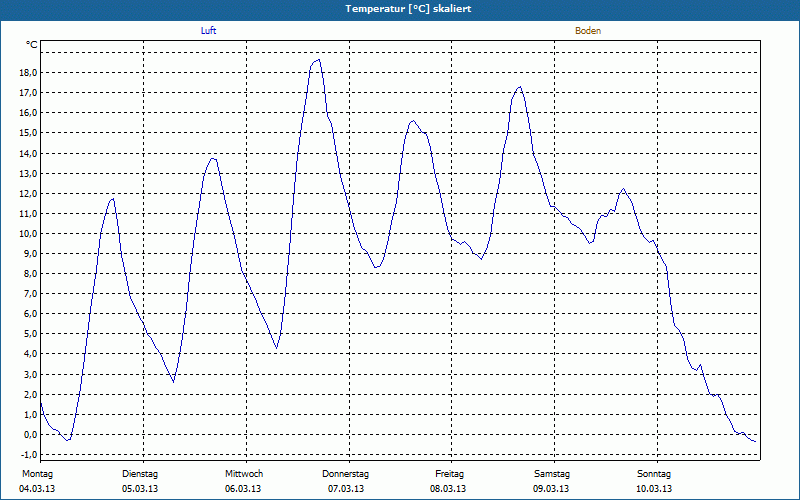This screenshot has height=500, width=800.
Task: Click the 'Sonntag' day label
Action: [x=654, y=474]
